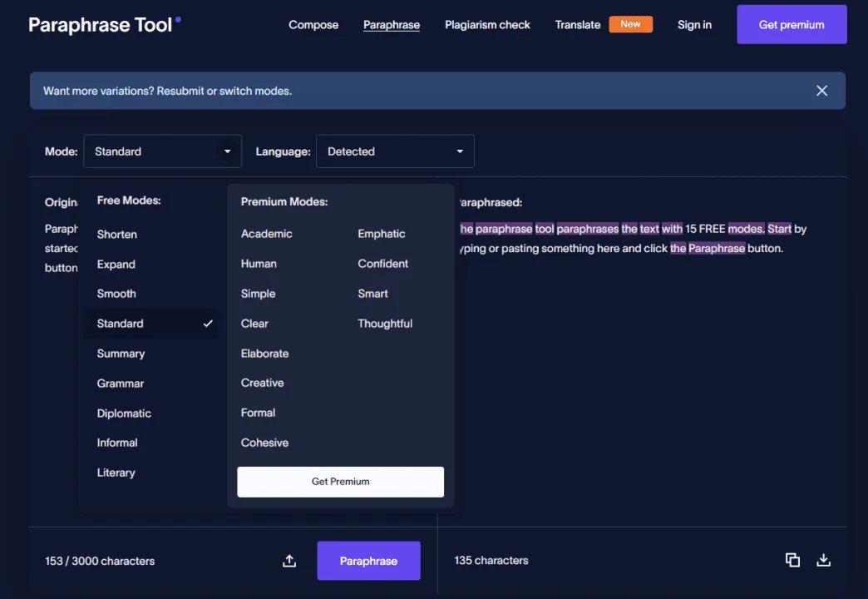Viewport: 868px width, 599px height.
Task: Open the Mode dropdown
Action: (162, 151)
